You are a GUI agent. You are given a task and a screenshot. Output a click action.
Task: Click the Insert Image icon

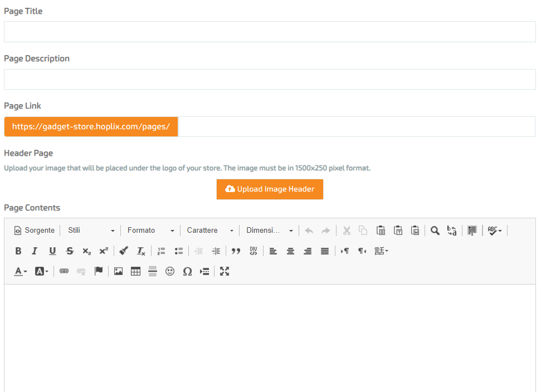click(x=118, y=271)
